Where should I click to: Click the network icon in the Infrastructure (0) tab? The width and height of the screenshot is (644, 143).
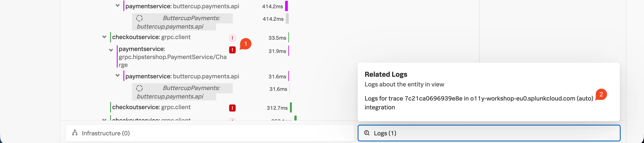tap(75, 133)
